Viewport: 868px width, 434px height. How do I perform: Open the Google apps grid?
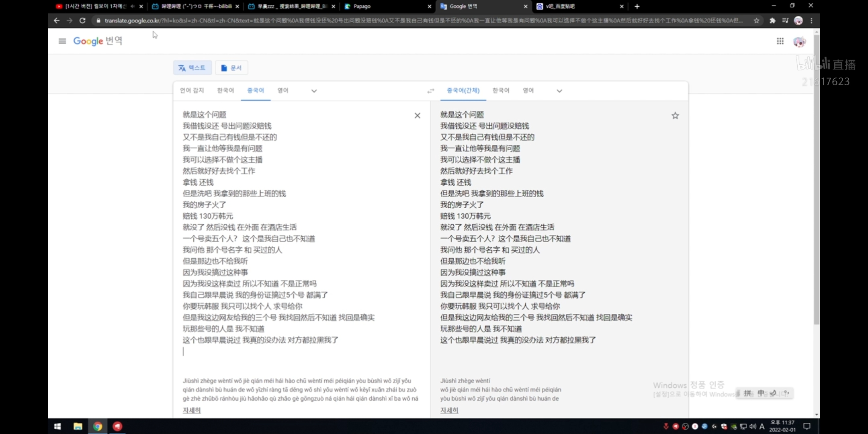(x=780, y=41)
